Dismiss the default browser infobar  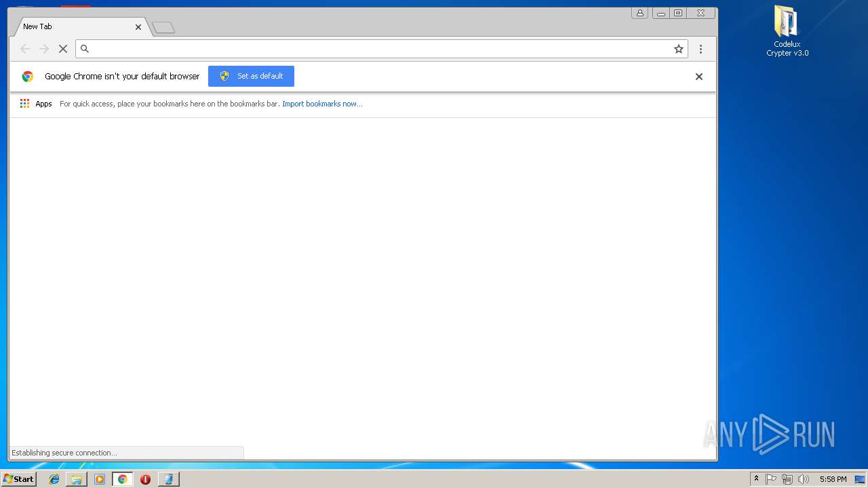point(698,77)
